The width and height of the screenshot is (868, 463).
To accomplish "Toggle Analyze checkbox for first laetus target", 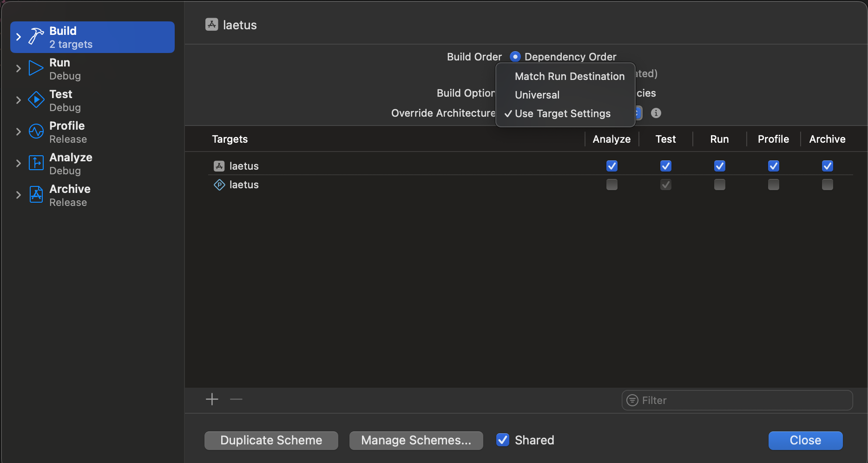I will pos(612,166).
